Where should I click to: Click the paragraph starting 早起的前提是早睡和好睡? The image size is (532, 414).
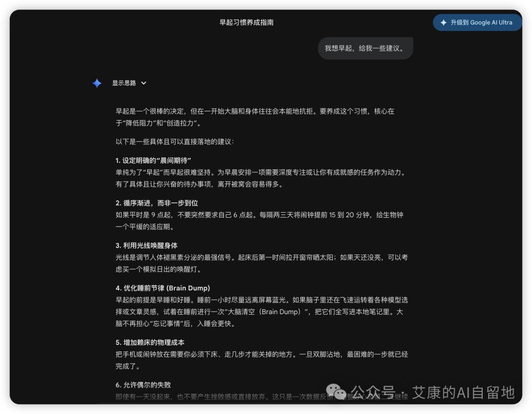(262, 312)
